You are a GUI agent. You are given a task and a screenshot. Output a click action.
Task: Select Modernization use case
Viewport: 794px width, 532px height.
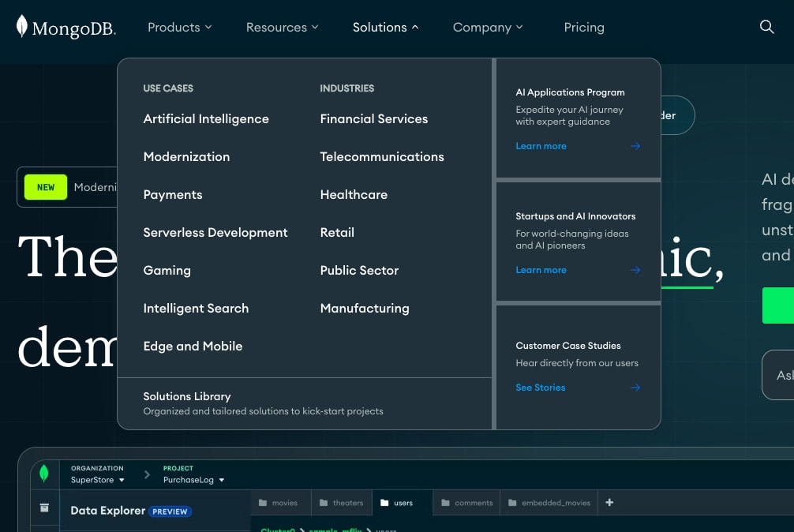point(186,157)
